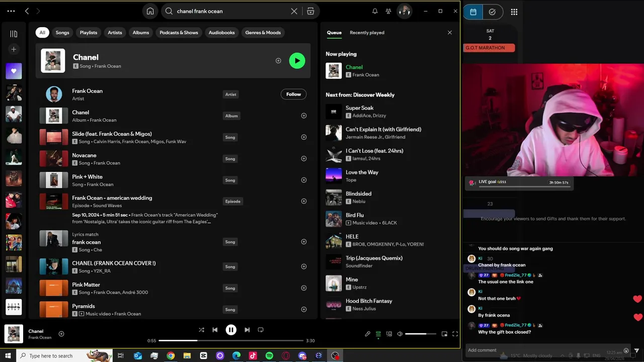Add Novacane to Liked Songs
This screenshot has height=362, width=644.
pos(304,158)
